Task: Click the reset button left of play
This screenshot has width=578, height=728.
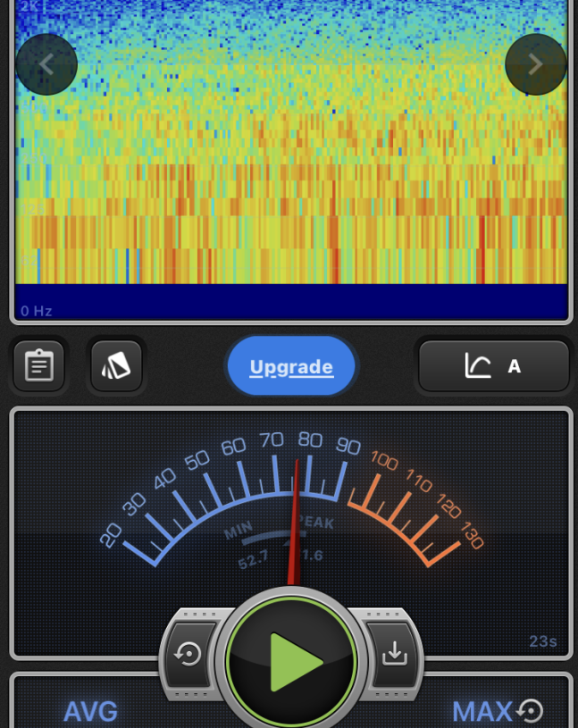Action: (188, 655)
